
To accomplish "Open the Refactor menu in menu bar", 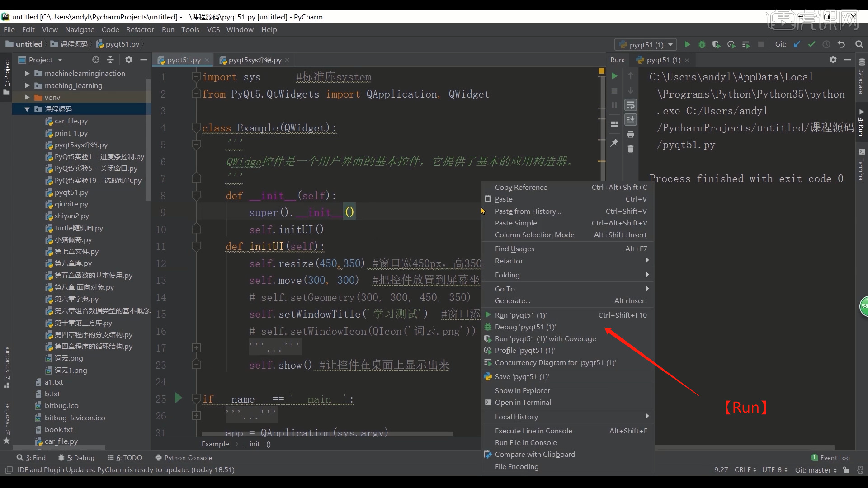I will pyautogui.click(x=140, y=29).
